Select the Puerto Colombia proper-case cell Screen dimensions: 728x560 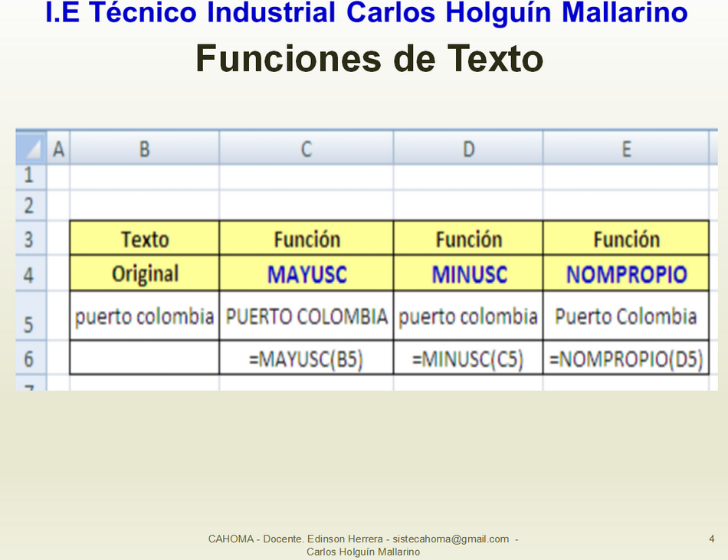[626, 316]
